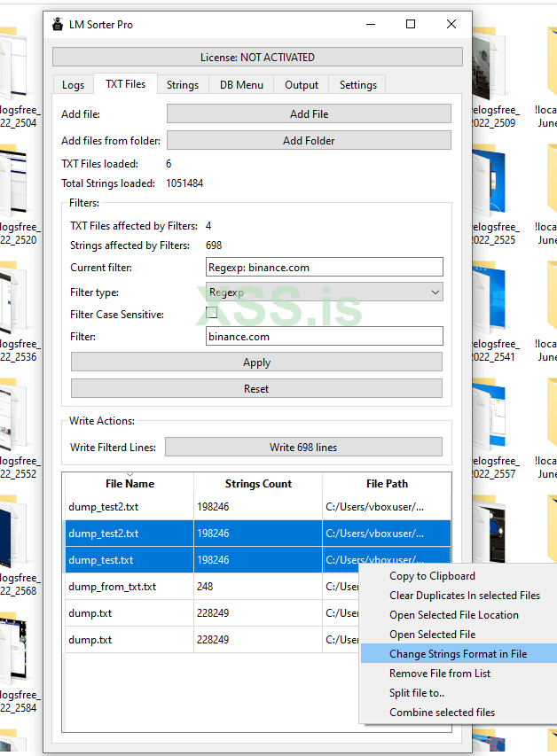
Task: Click the Add File button
Action: tap(309, 113)
